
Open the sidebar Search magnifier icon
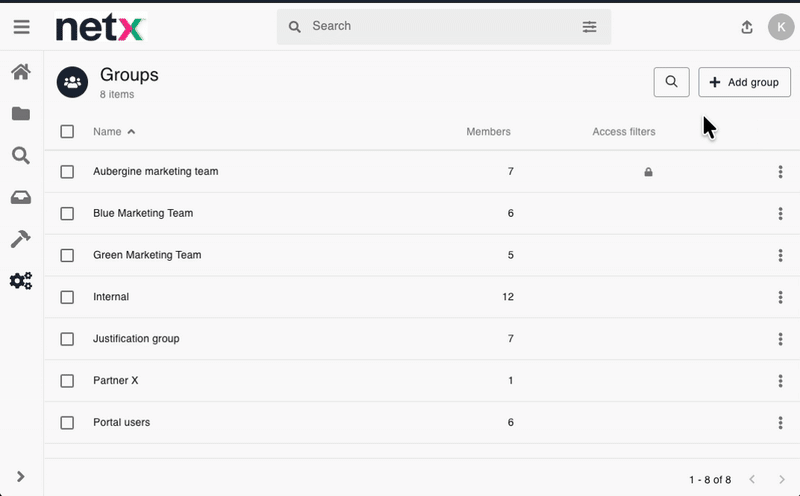click(21, 156)
